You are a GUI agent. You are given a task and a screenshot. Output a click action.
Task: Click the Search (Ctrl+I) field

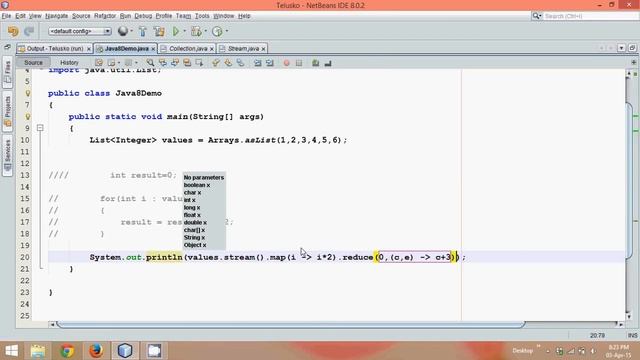(591, 16)
